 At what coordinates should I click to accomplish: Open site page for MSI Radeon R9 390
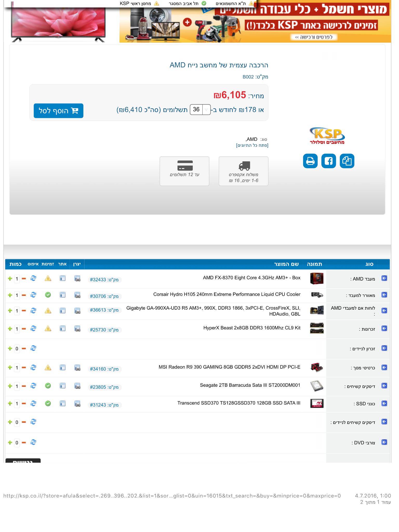coord(63,367)
